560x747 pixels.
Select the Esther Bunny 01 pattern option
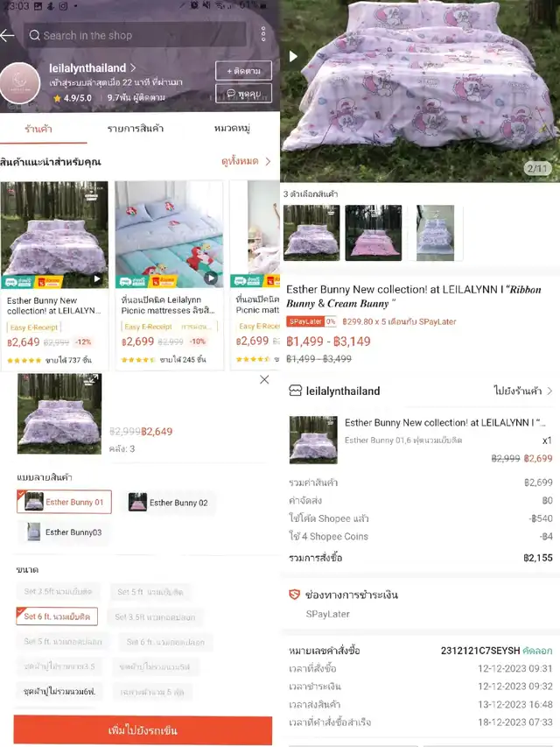click(64, 502)
